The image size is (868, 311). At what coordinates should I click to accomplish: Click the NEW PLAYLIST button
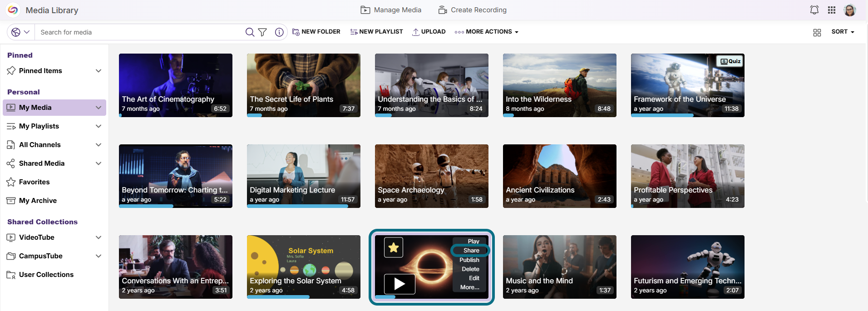coord(376,32)
